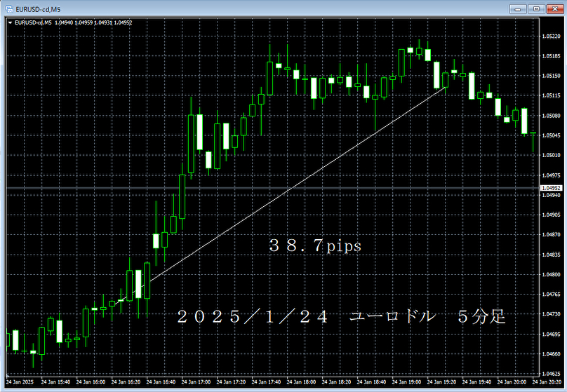The image size is (567, 392).
Task: Click the 1.04800 price scale label
Action: (551, 275)
